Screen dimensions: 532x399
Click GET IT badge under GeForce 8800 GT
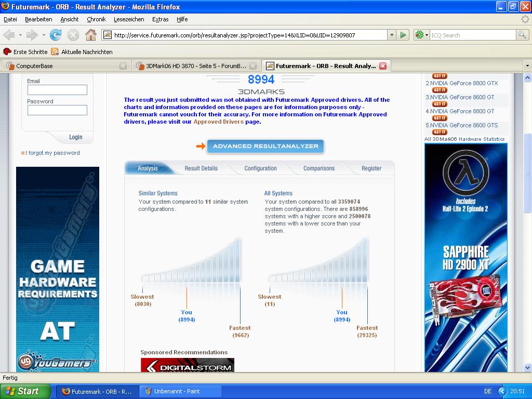440,118
